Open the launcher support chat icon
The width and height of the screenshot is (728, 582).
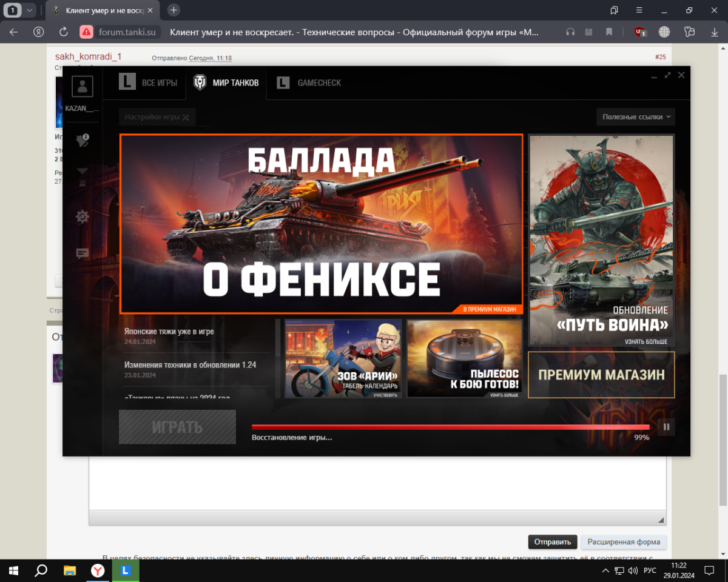[x=83, y=253]
